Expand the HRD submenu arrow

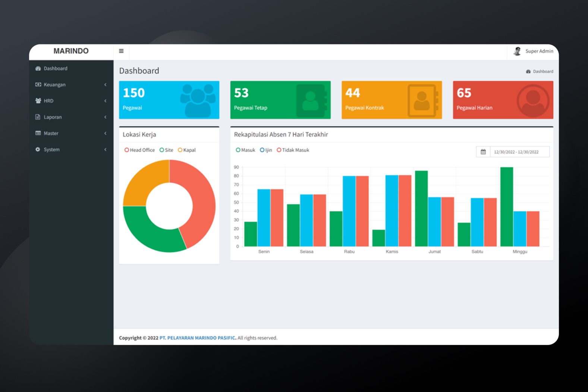106,101
